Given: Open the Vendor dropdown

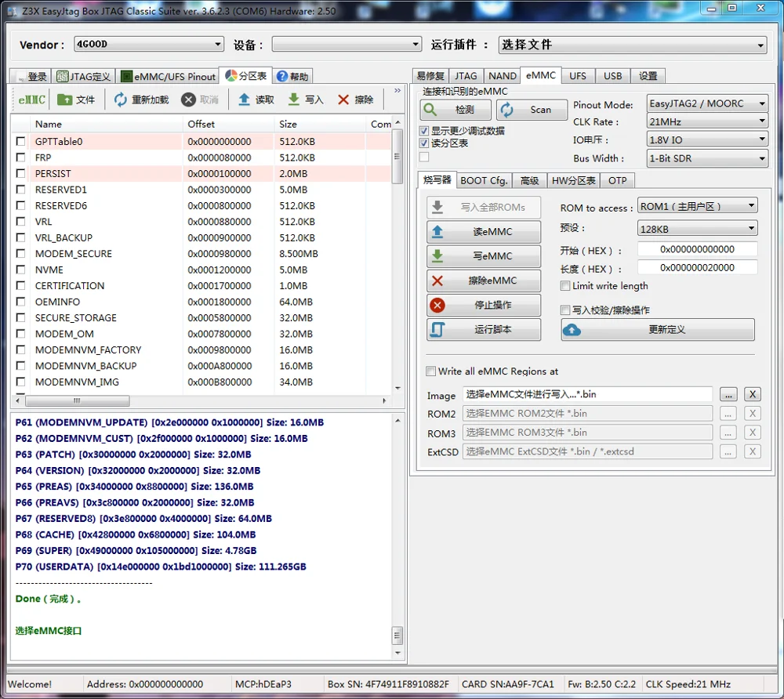Looking at the screenshot, I should [x=149, y=45].
